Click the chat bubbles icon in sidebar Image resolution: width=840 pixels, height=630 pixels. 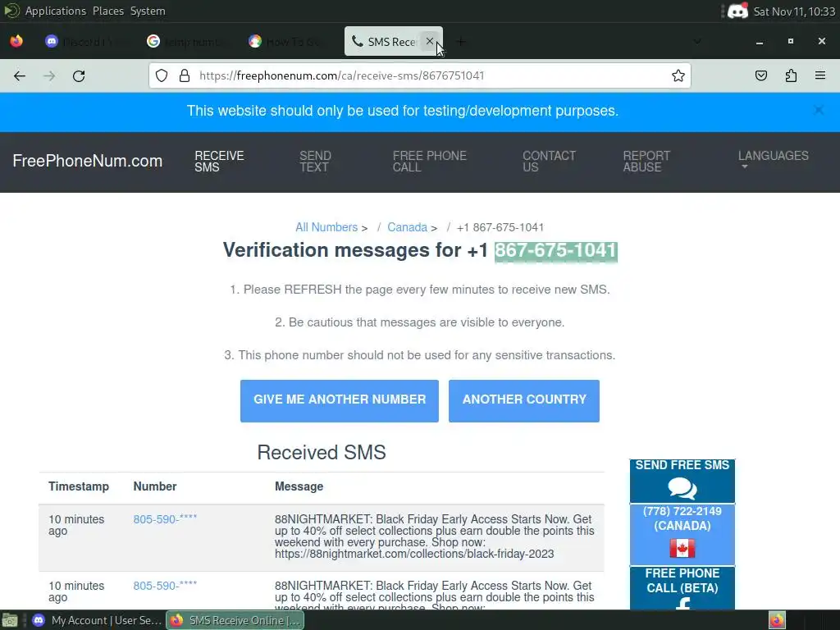(x=682, y=488)
